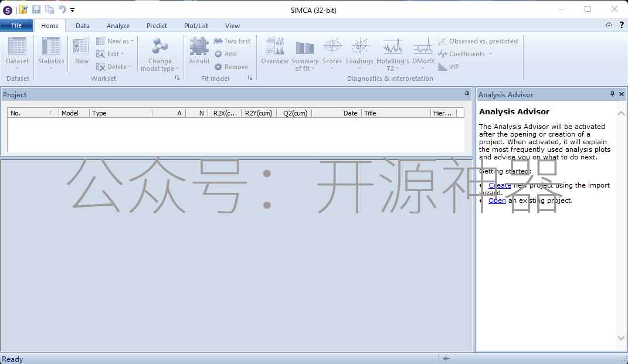628x364 pixels.
Task: Click the open project icon in the quick access toolbar
Action: click(23, 9)
